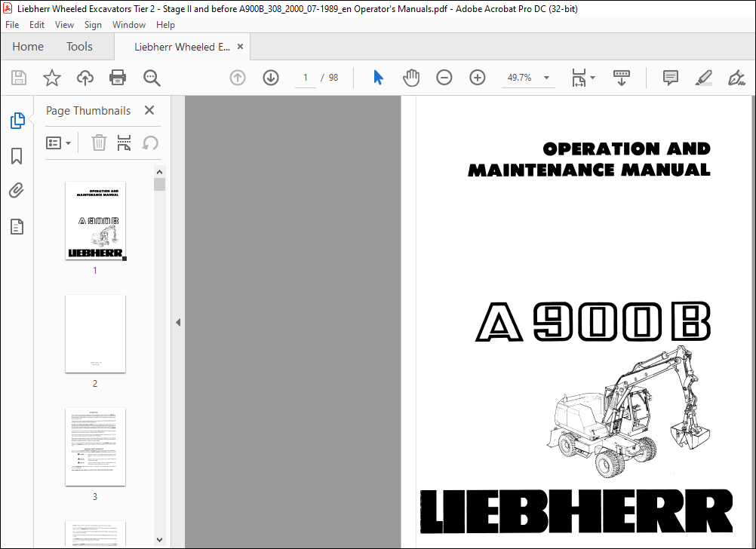Viewport: 756px width, 549px height.
Task: Select page 3 thumbnail
Action: pyautogui.click(x=96, y=446)
